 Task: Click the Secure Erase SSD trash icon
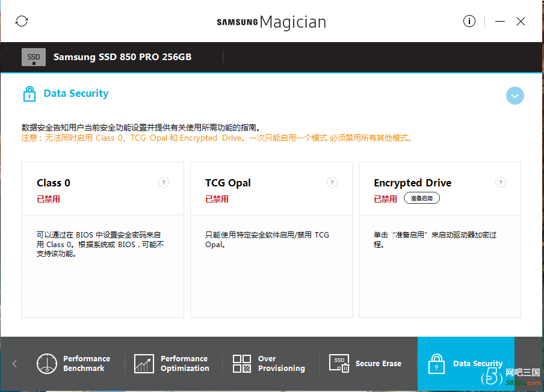339,364
